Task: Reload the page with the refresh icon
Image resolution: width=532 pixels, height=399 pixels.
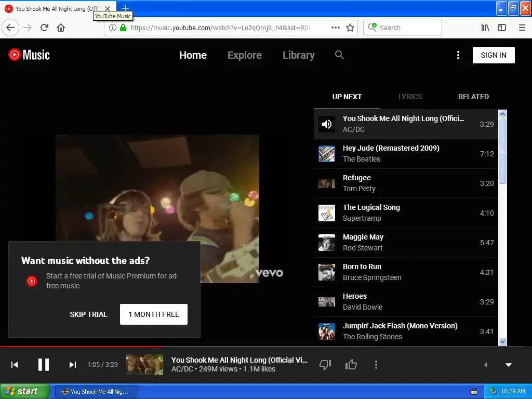Action: (45, 28)
